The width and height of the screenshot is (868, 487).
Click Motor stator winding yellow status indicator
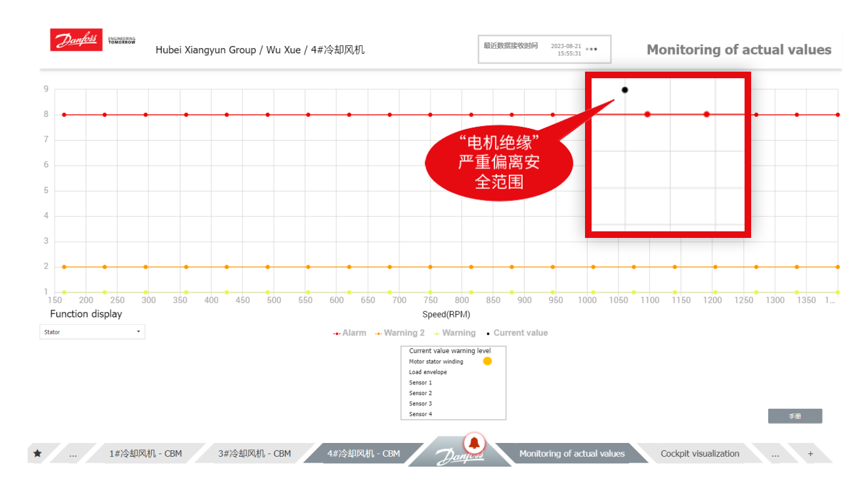click(x=487, y=361)
